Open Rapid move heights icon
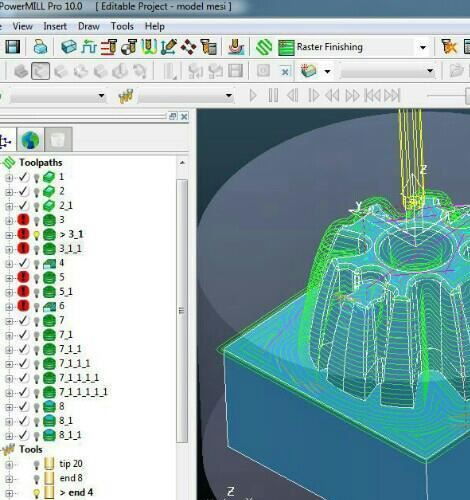 [x=109, y=47]
